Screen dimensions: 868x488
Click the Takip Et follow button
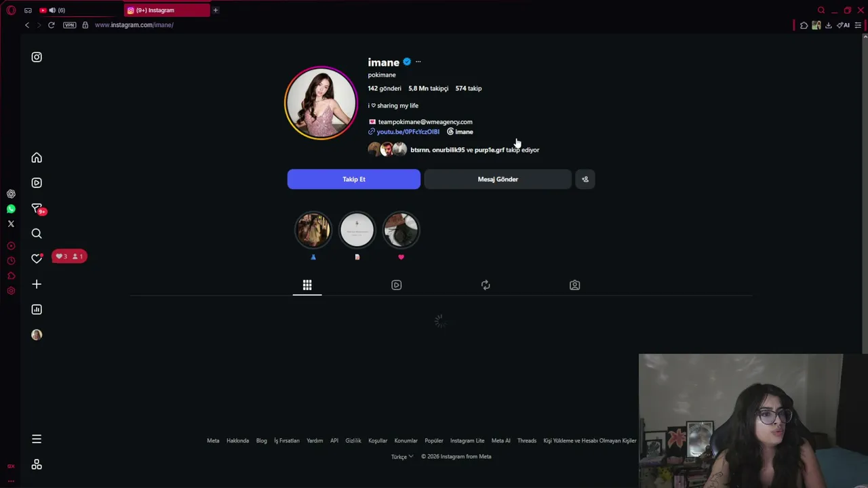(354, 179)
